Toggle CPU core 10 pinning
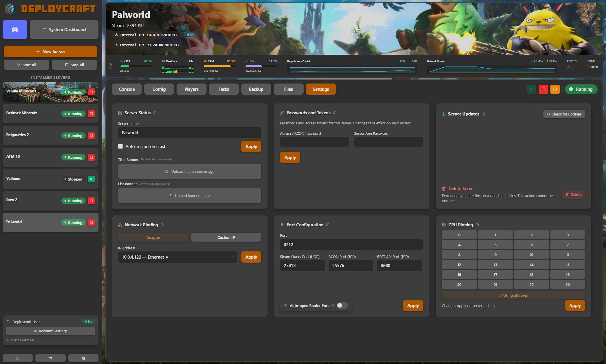The width and height of the screenshot is (606, 364). click(x=531, y=255)
